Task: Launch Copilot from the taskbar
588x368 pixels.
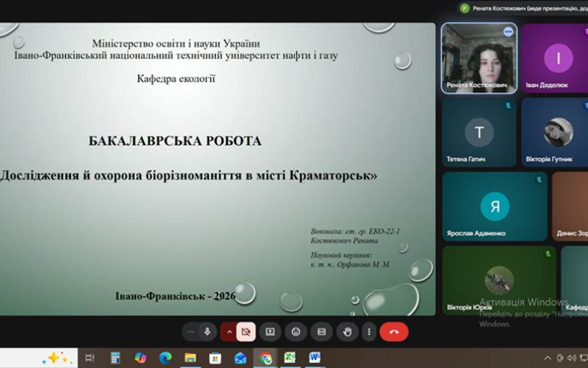Action: (140, 358)
